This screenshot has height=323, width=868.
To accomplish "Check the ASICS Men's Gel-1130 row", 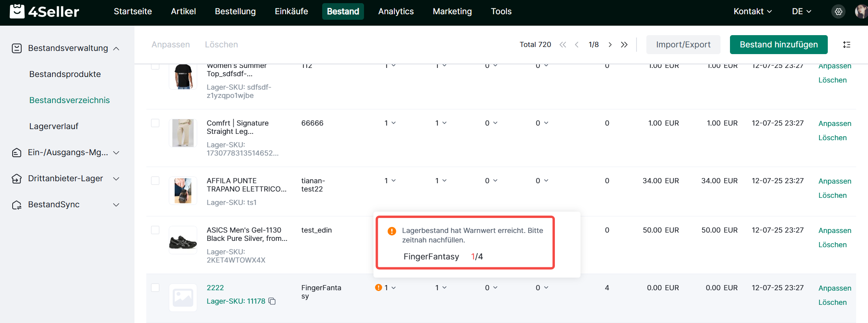I will (x=155, y=230).
